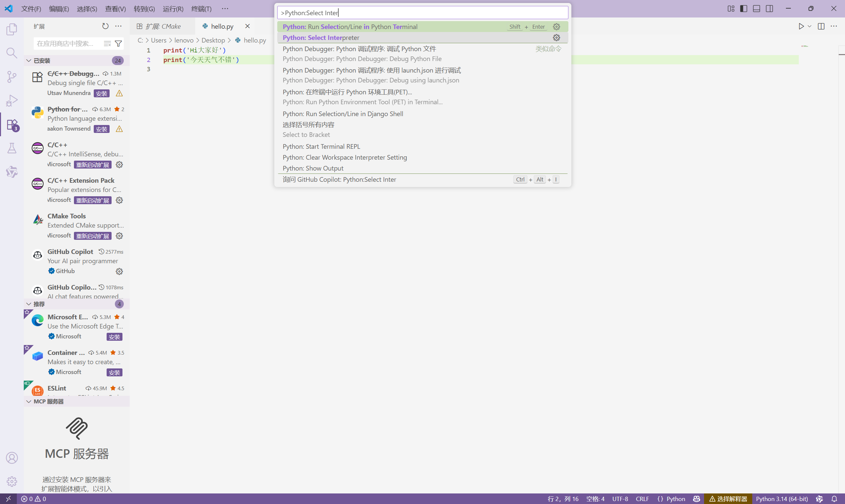Open Source Control view icon
The image size is (845, 504).
pos(12,77)
